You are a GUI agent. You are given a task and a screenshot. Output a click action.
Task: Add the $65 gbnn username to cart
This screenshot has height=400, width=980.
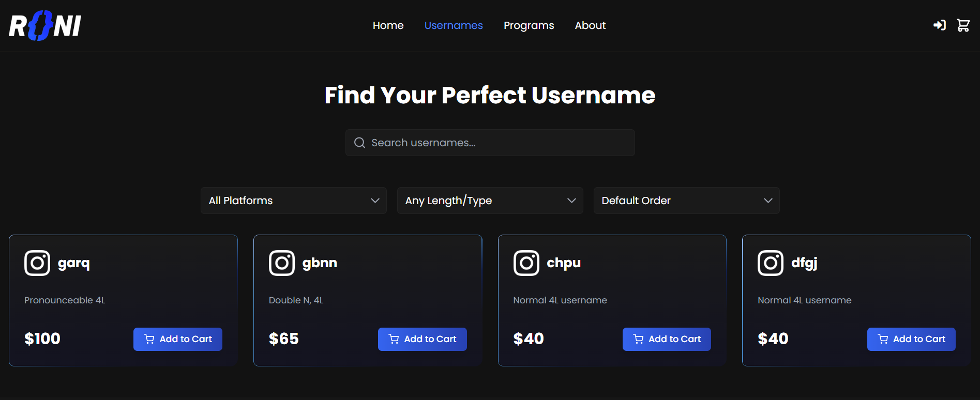422,339
